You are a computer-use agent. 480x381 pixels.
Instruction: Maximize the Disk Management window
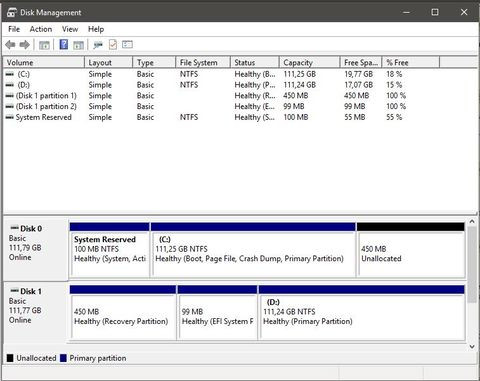(435, 12)
